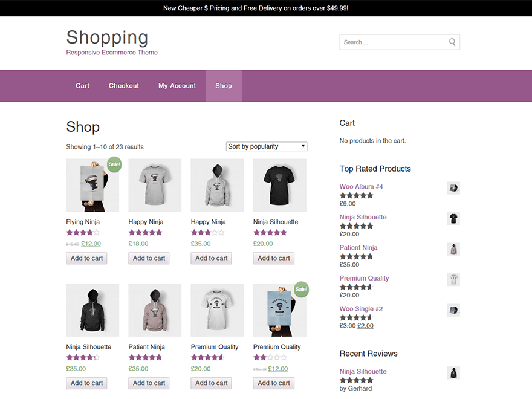This screenshot has width=532, height=399.
Task: Go to Checkout in navigation bar
Action: click(x=124, y=86)
